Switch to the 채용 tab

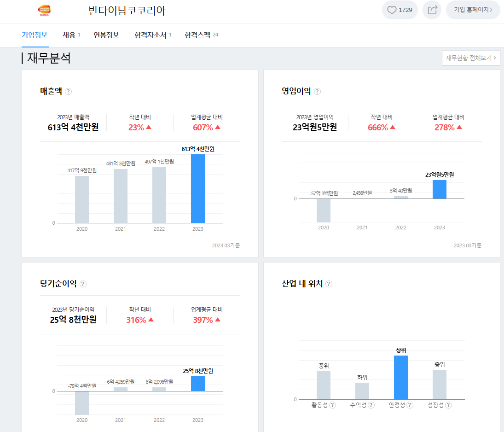point(71,35)
